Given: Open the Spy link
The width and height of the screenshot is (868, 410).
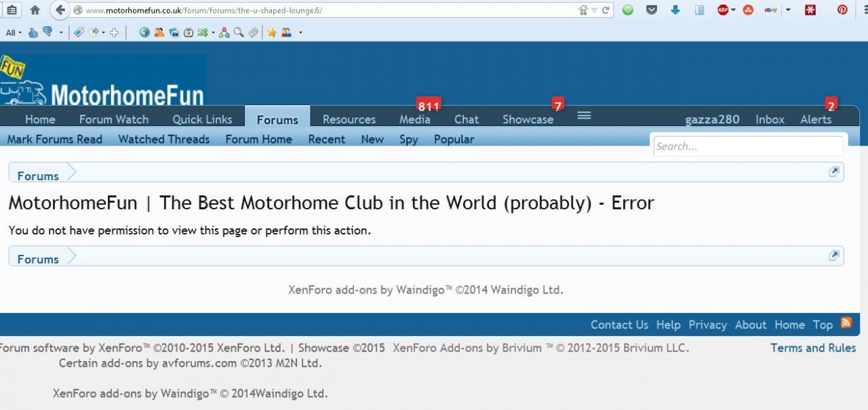Looking at the screenshot, I should click(408, 139).
